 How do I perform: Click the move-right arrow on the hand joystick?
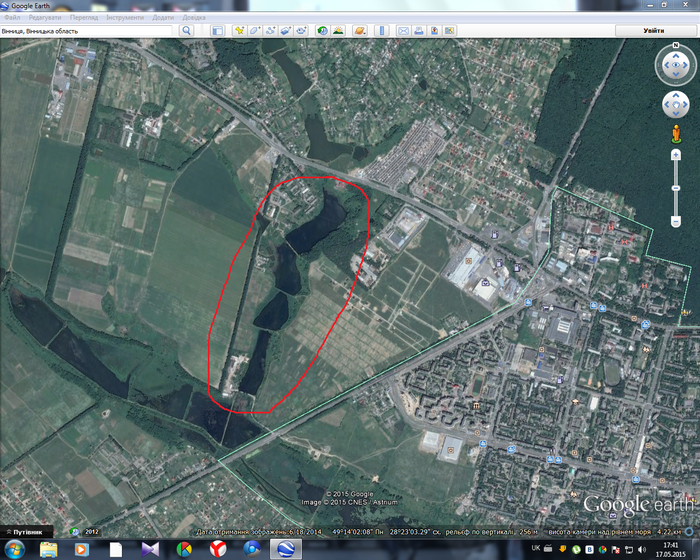pyautogui.click(x=685, y=104)
